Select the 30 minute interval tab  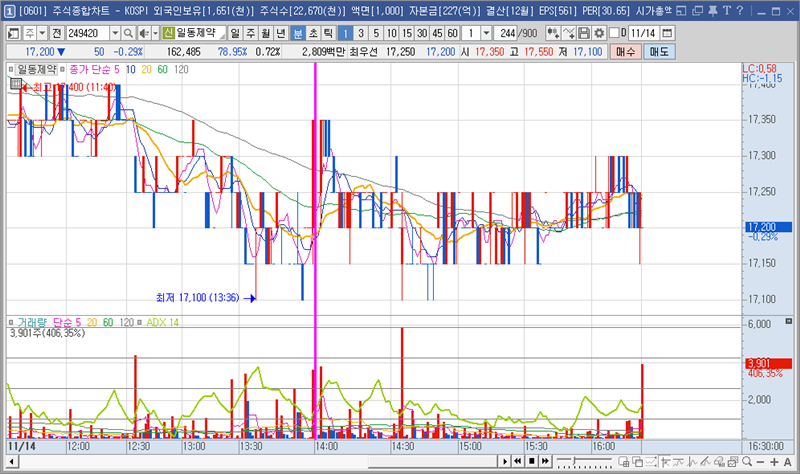421,33
